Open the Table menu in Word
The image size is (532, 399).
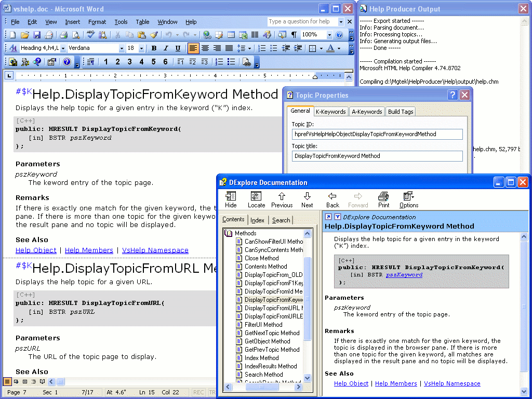coord(142,22)
